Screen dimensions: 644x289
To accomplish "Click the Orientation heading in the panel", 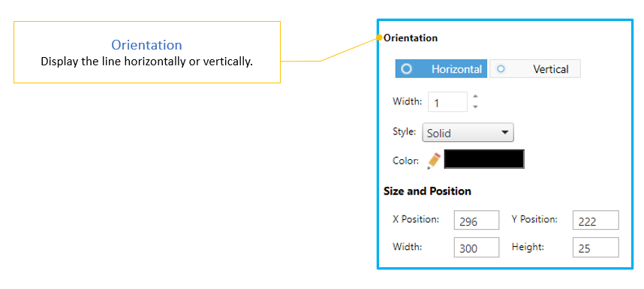I will tap(411, 38).
